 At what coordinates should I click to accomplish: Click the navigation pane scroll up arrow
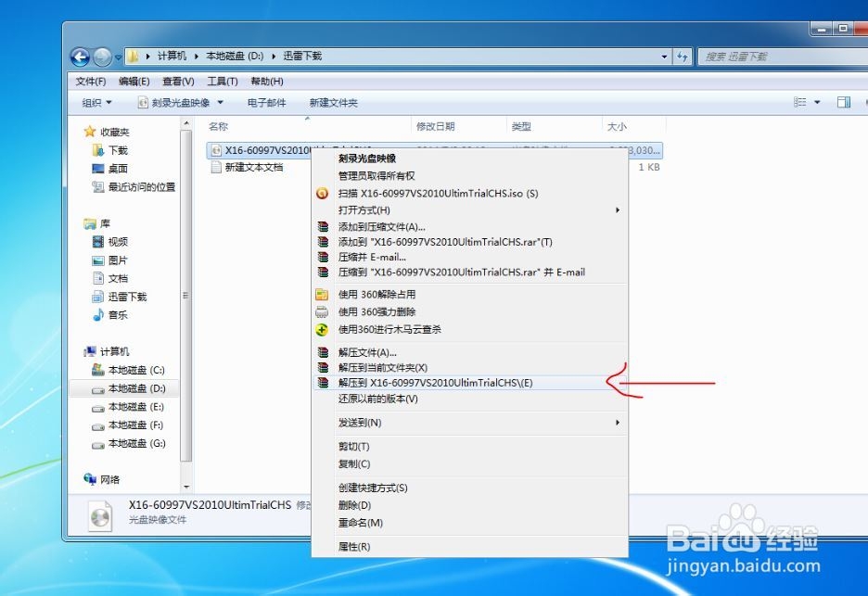[186, 123]
